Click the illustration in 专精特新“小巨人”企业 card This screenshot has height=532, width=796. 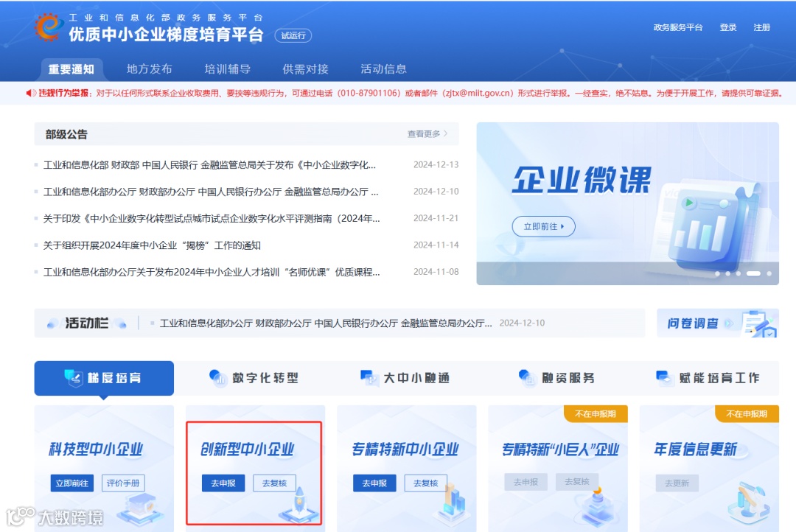pyautogui.click(x=598, y=507)
